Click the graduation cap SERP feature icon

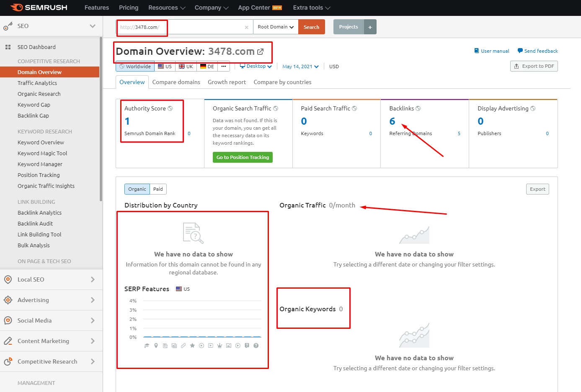147,346
